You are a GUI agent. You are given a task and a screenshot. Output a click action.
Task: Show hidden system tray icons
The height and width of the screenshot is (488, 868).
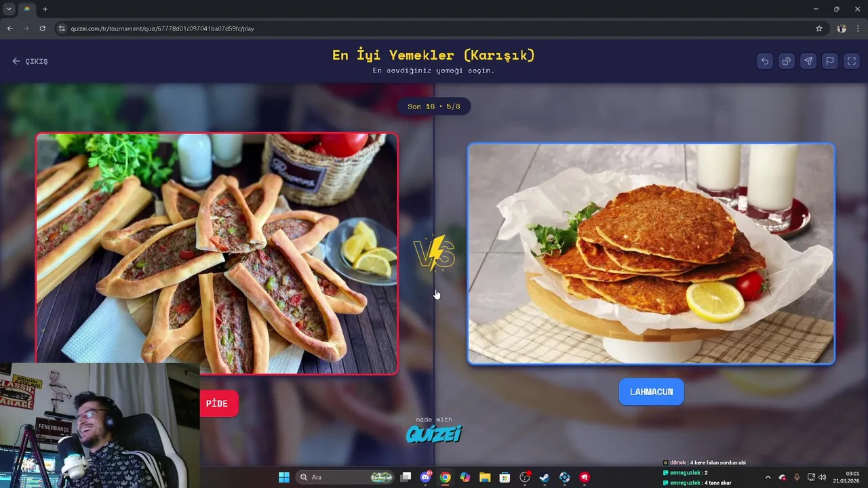(768, 477)
